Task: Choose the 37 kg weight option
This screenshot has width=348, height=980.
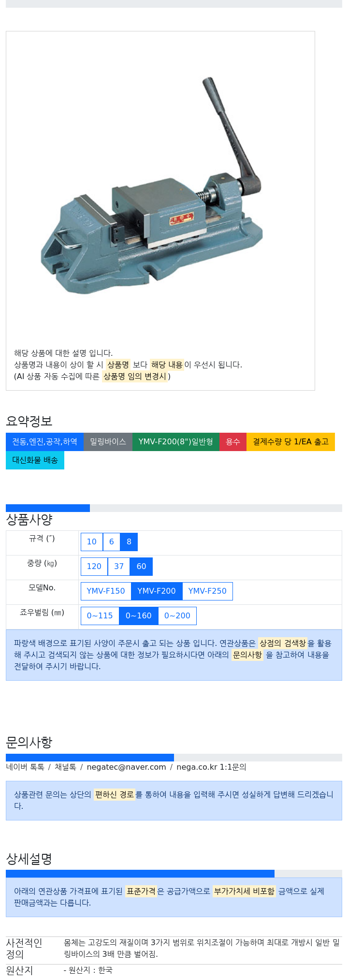Action: 119,567
